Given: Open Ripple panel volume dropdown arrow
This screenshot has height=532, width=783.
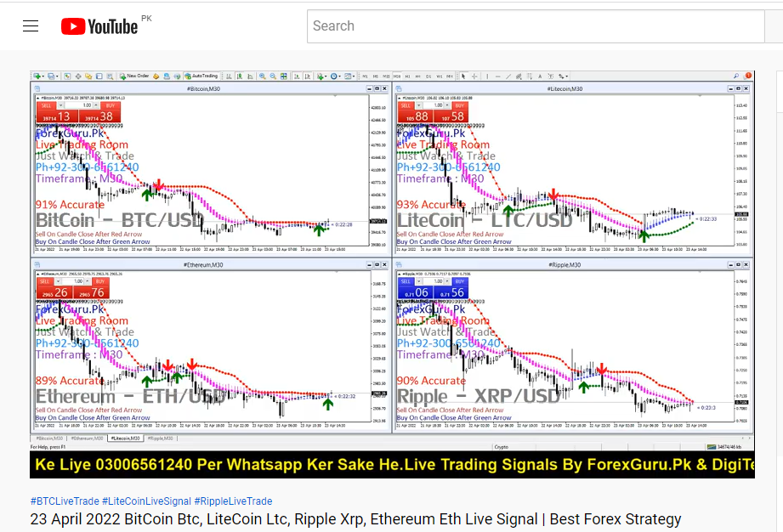Looking at the screenshot, I should point(418,281).
